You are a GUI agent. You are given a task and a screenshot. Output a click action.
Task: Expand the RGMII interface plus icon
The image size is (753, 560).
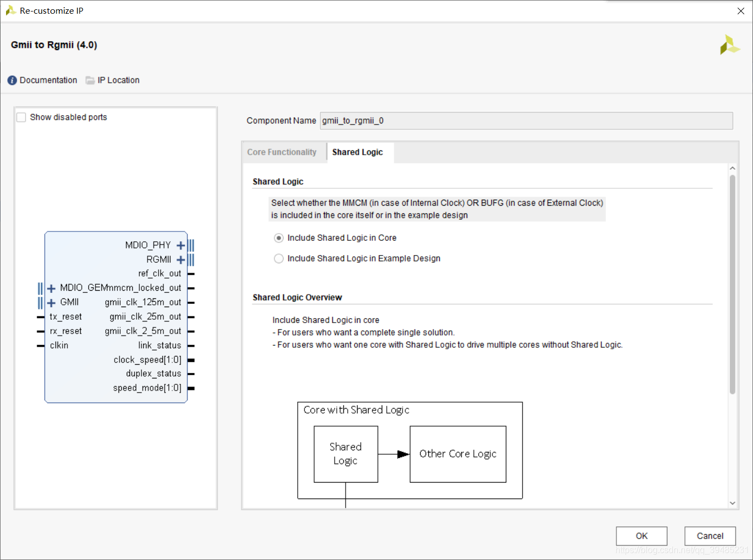180,259
